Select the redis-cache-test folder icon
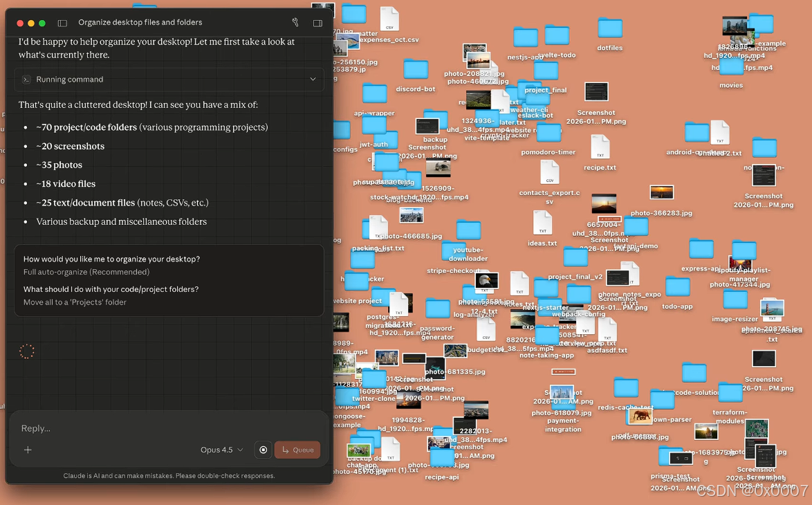The image size is (812, 505). (x=625, y=388)
